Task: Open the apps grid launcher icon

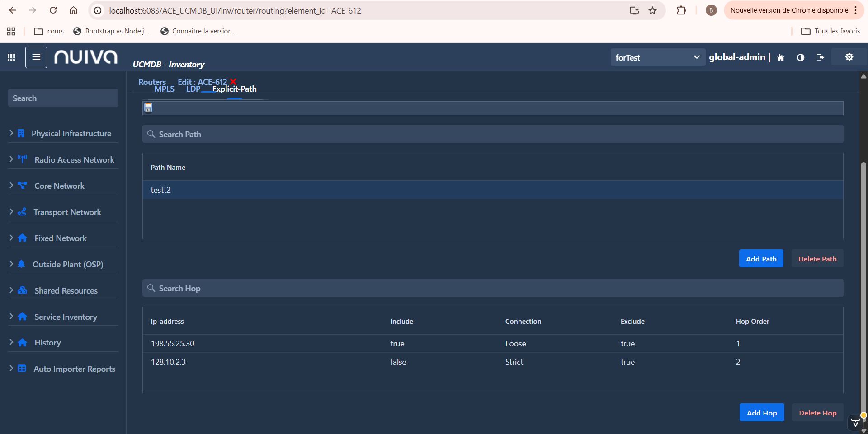Action: (x=11, y=57)
